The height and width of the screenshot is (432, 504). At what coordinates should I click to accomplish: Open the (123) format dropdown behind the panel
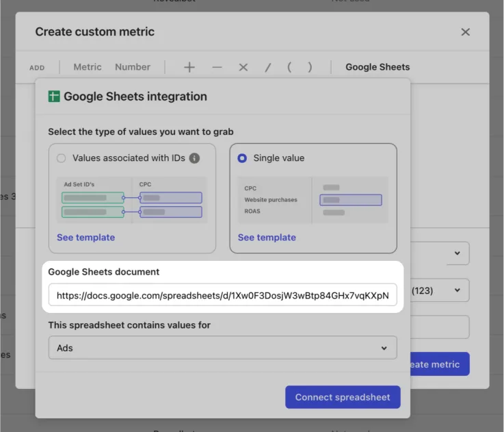(440, 290)
